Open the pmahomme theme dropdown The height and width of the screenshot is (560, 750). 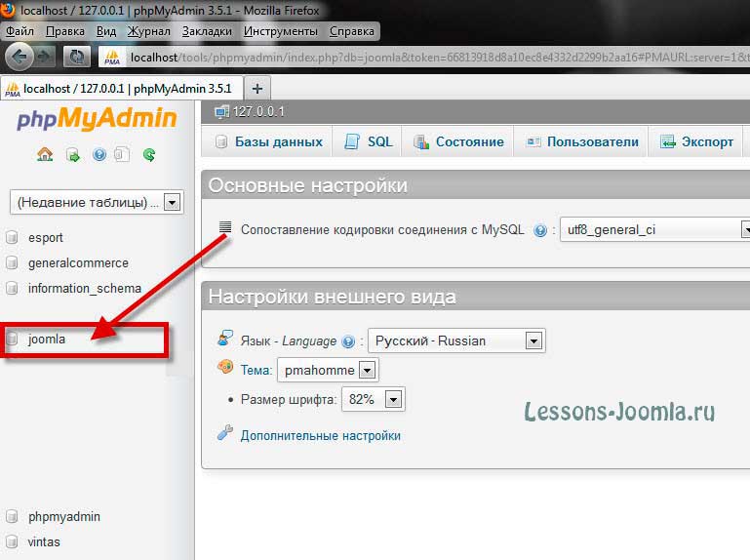pyautogui.click(x=328, y=370)
